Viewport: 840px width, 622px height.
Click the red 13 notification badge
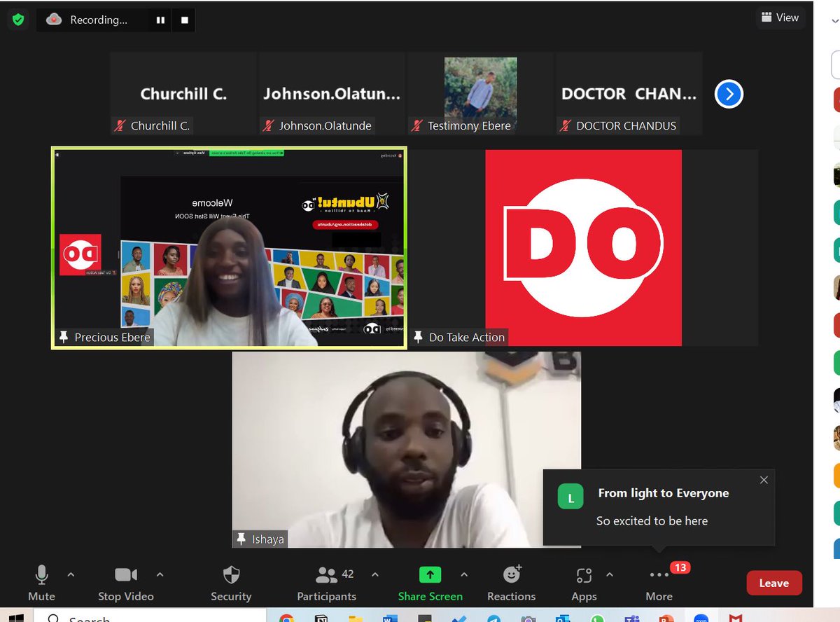[x=680, y=567]
